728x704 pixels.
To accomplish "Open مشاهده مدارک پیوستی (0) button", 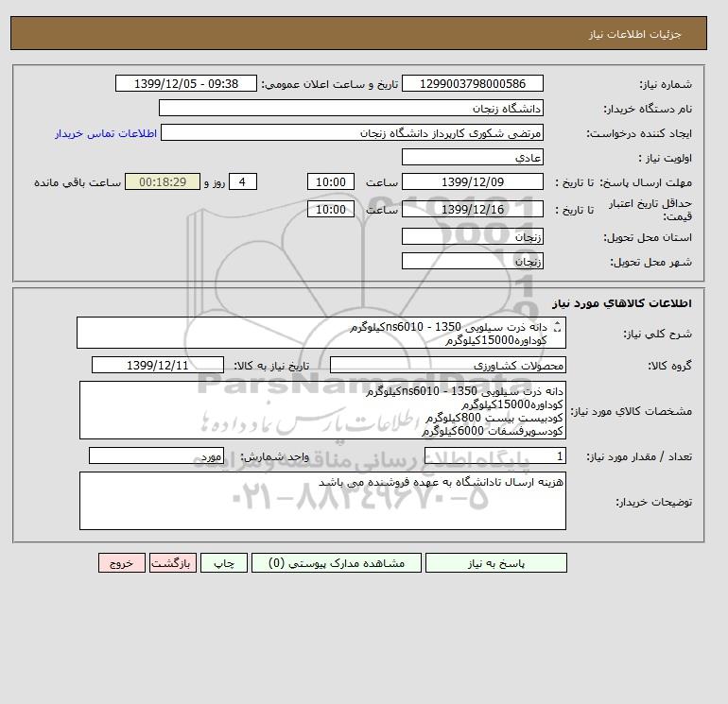I will pyautogui.click(x=337, y=563).
